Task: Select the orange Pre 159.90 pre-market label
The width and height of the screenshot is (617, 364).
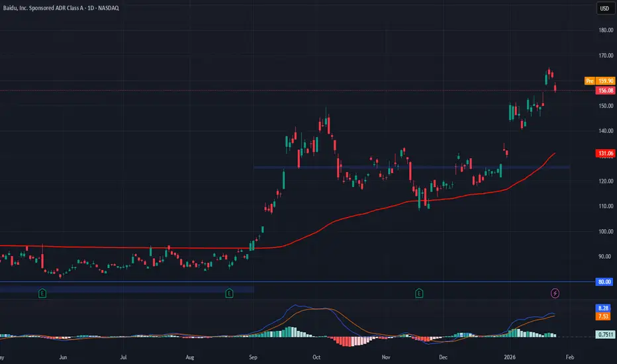Action: pyautogui.click(x=599, y=81)
